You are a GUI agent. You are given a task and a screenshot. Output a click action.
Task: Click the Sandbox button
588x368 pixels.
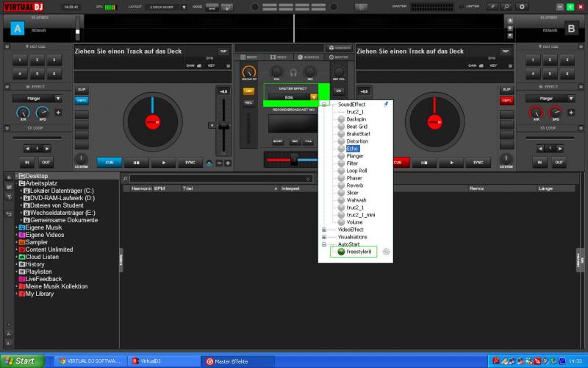click(x=340, y=48)
